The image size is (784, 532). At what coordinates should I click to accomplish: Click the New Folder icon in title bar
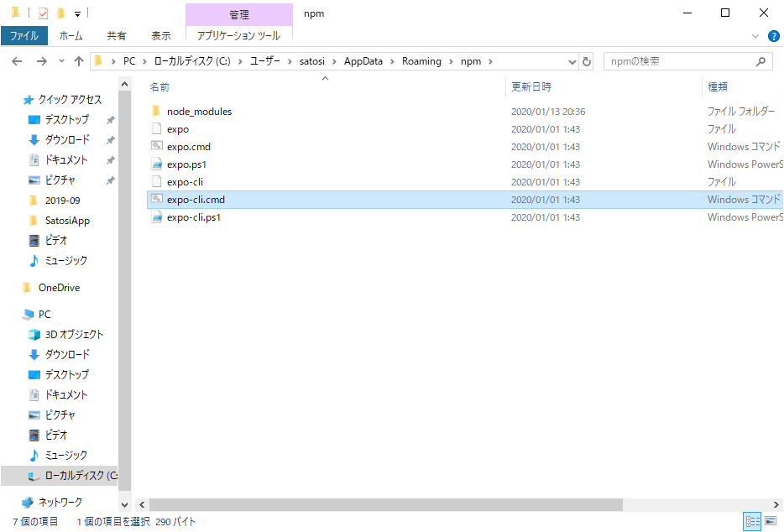coord(61,13)
